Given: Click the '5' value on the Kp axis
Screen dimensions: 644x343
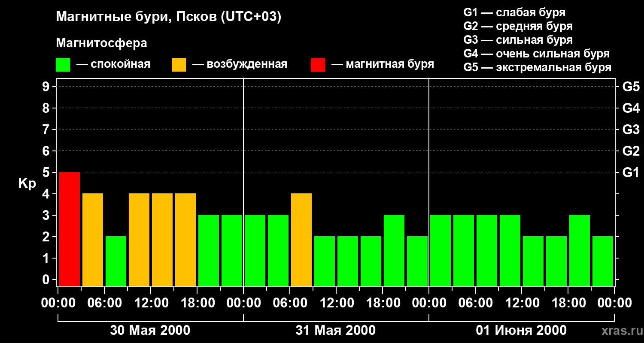Looking at the screenshot, I should pos(47,172).
